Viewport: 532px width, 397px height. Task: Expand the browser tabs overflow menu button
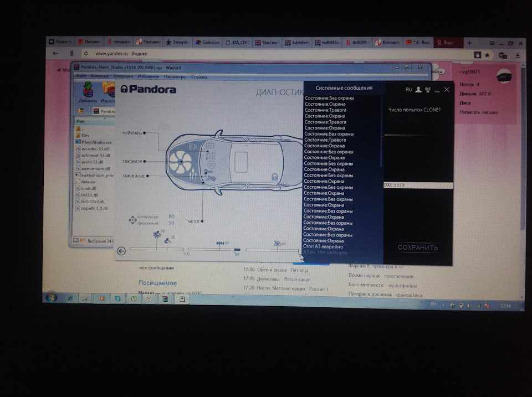493,42
